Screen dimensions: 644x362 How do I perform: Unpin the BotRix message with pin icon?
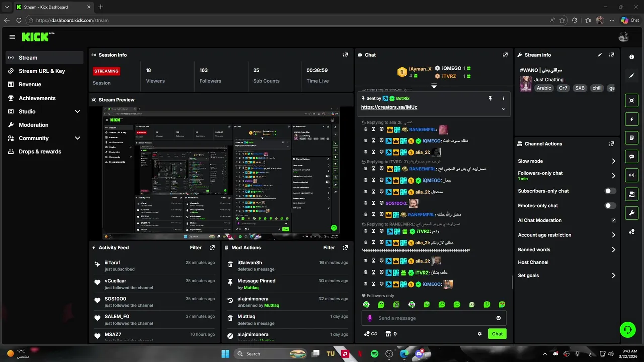click(490, 99)
